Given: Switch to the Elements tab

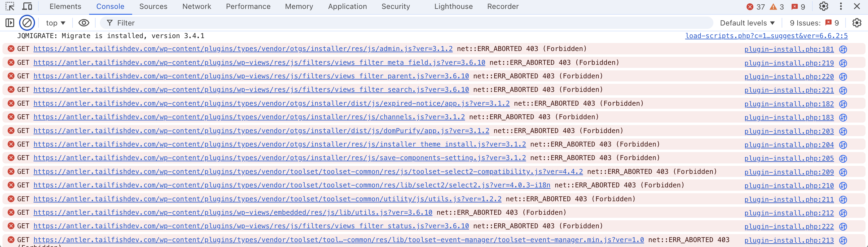Looking at the screenshot, I should click(x=65, y=6).
